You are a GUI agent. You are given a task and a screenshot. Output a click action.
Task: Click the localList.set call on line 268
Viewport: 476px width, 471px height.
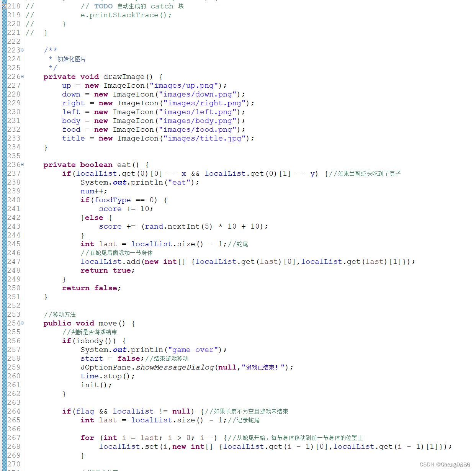tap(275, 446)
